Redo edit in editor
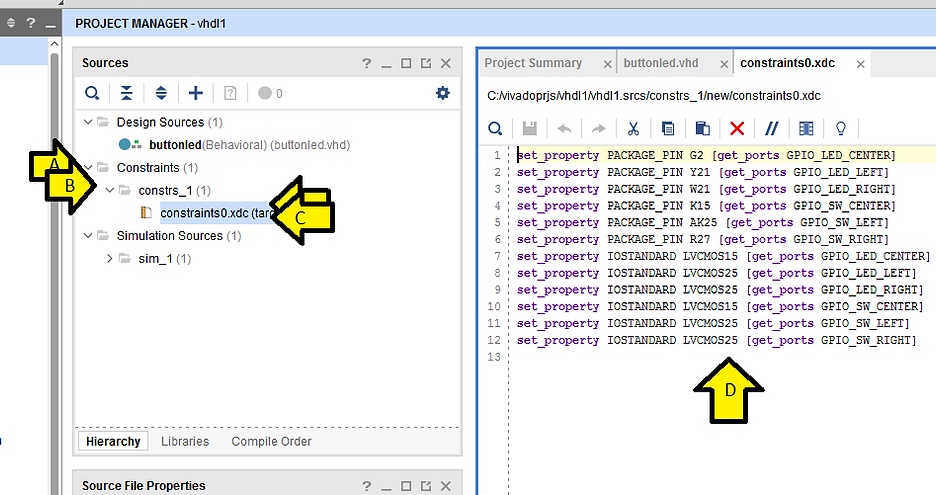The image size is (936, 495). pos(598,128)
